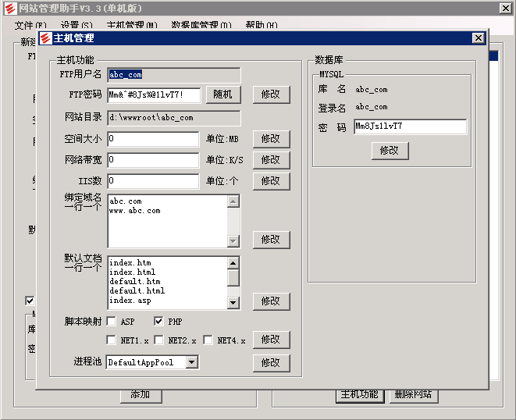The image size is (516, 420).
Task: Select index.html in 默认文档 list
Action: pyautogui.click(x=132, y=272)
